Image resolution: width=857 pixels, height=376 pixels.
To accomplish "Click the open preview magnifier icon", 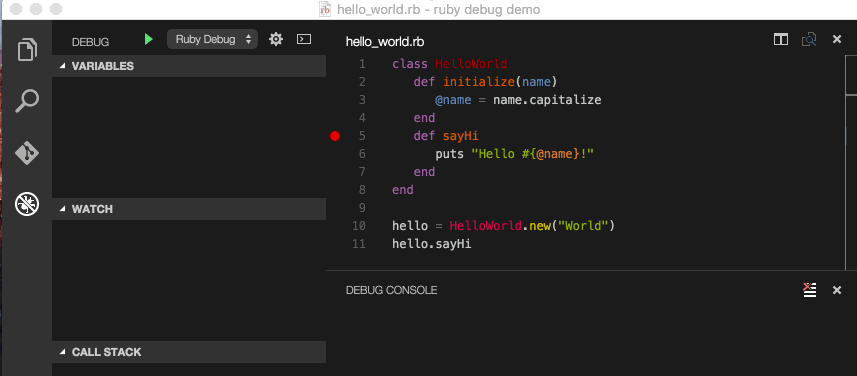I will 809,39.
